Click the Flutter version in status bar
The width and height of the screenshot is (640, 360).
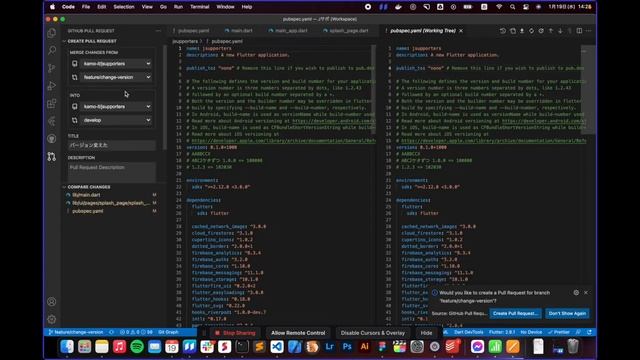502,332
